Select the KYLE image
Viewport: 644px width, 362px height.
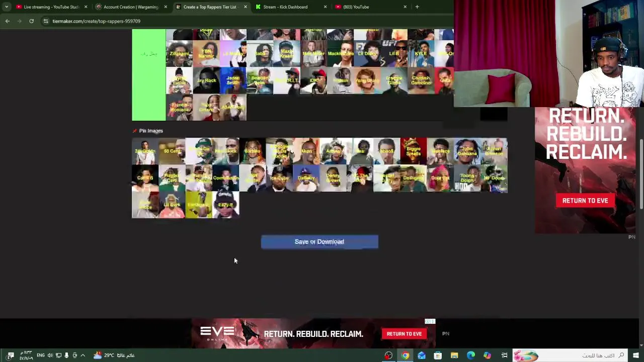click(421, 54)
